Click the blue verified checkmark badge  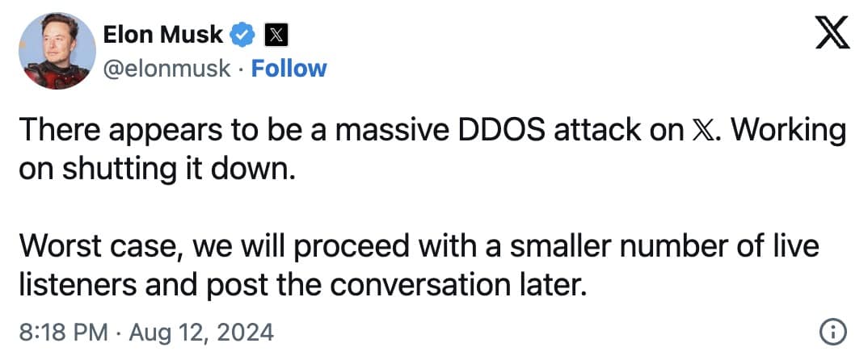242,34
